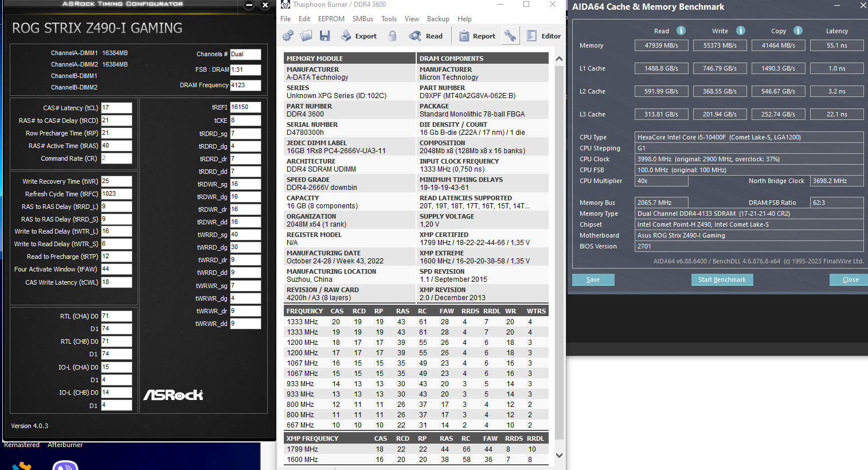868x470 pixels.
Task: Click the Command Rate (CR) field
Action: point(117,158)
